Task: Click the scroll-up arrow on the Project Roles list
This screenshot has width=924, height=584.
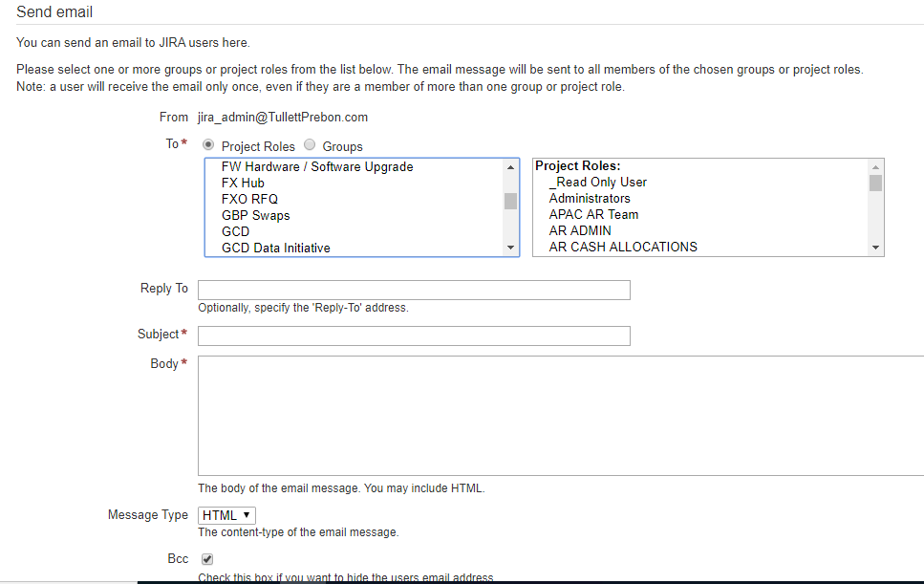Action: click(875, 166)
